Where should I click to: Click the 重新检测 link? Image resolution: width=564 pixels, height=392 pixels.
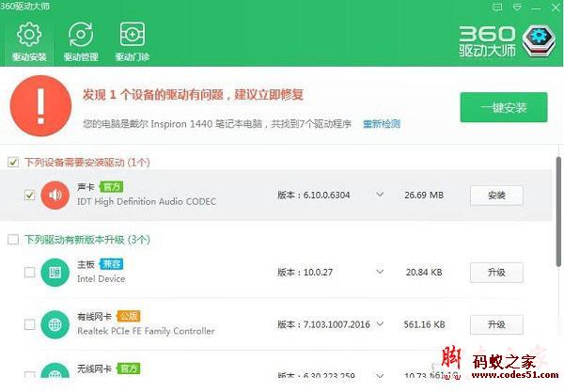[382, 123]
